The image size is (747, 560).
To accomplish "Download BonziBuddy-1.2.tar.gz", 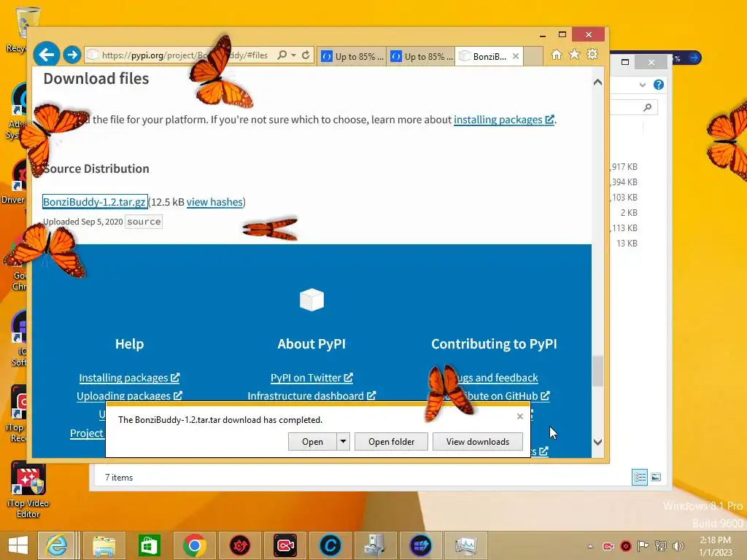I will 94,202.
